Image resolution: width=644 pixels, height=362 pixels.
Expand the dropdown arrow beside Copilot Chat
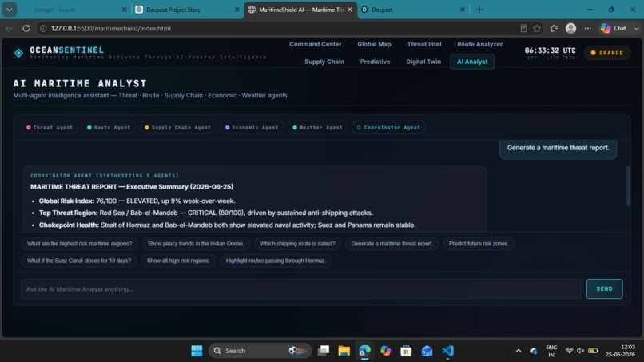coord(636,28)
